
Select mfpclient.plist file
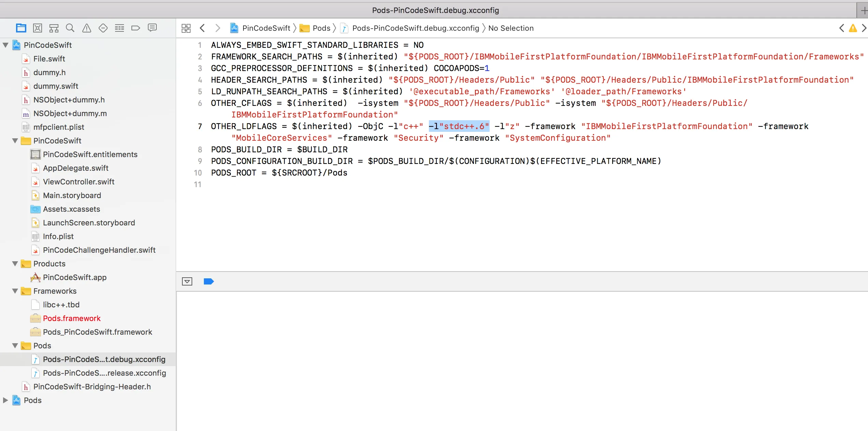click(59, 127)
